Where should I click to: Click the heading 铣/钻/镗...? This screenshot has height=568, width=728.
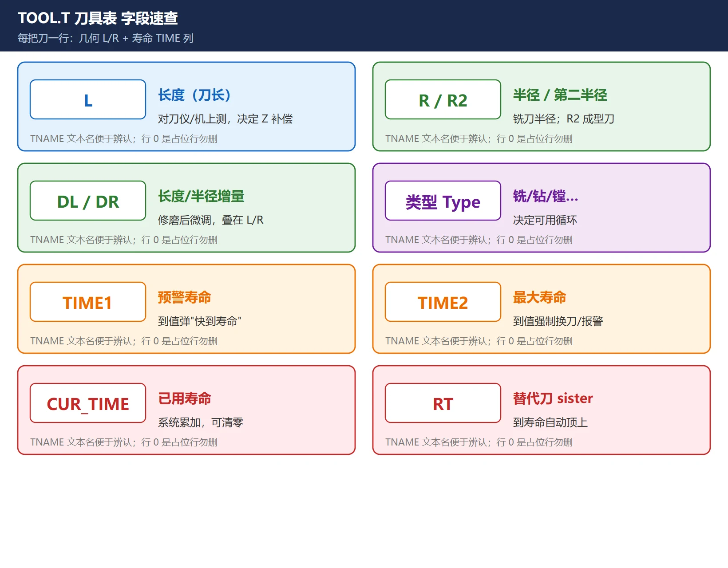546,196
